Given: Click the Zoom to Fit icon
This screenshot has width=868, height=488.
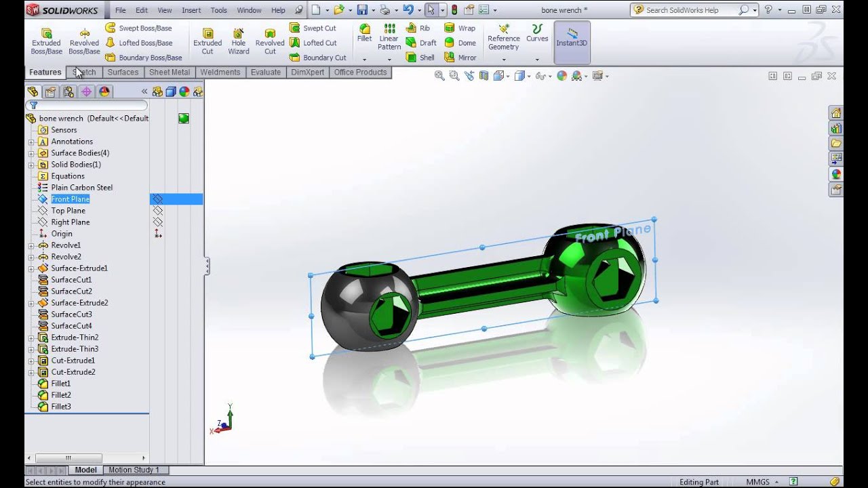Looking at the screenshot, I should pyautogui.click(x=439, y=76).
